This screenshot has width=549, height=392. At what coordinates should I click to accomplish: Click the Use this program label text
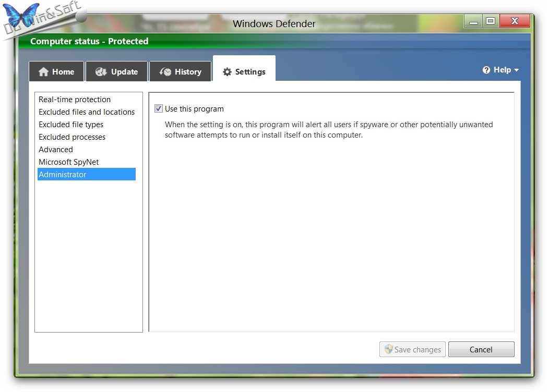pos(194,109)
